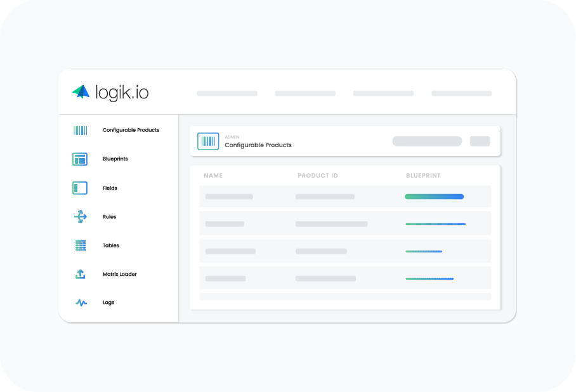Click the Fields panel icon
Screen dimensions: 576x392
(80, 188)
